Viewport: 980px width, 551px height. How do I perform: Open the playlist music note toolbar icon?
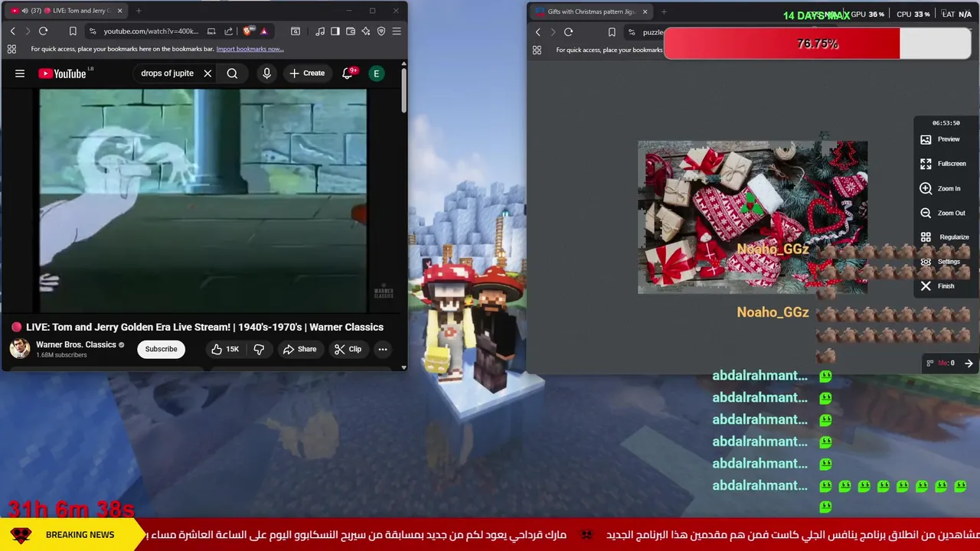(320, 31)
